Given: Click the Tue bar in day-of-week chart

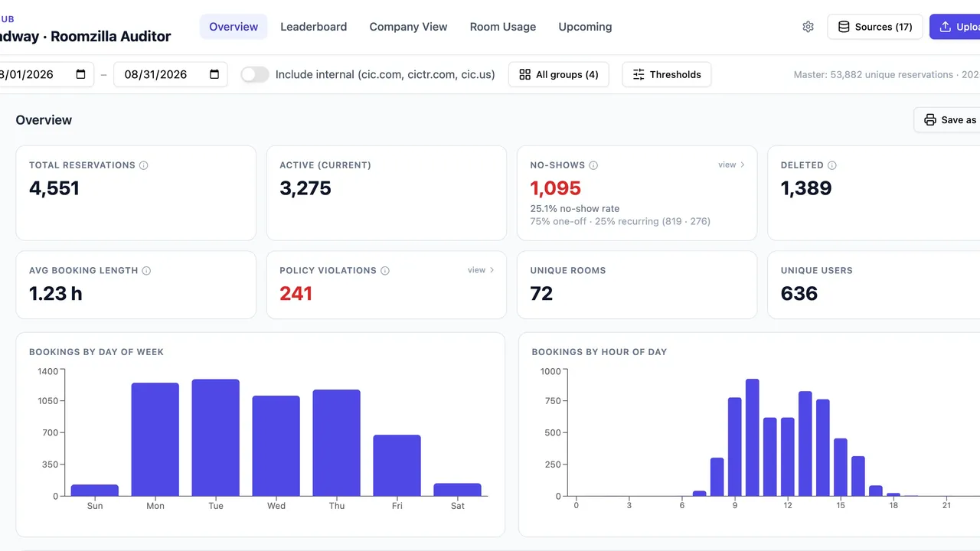Looking at the screenshot, I should point(216,438).
